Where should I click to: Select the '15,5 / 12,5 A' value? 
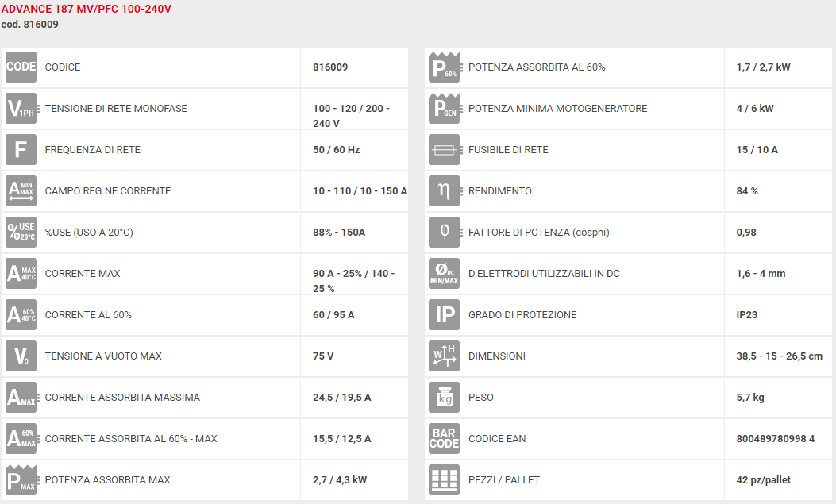(341, 439)
